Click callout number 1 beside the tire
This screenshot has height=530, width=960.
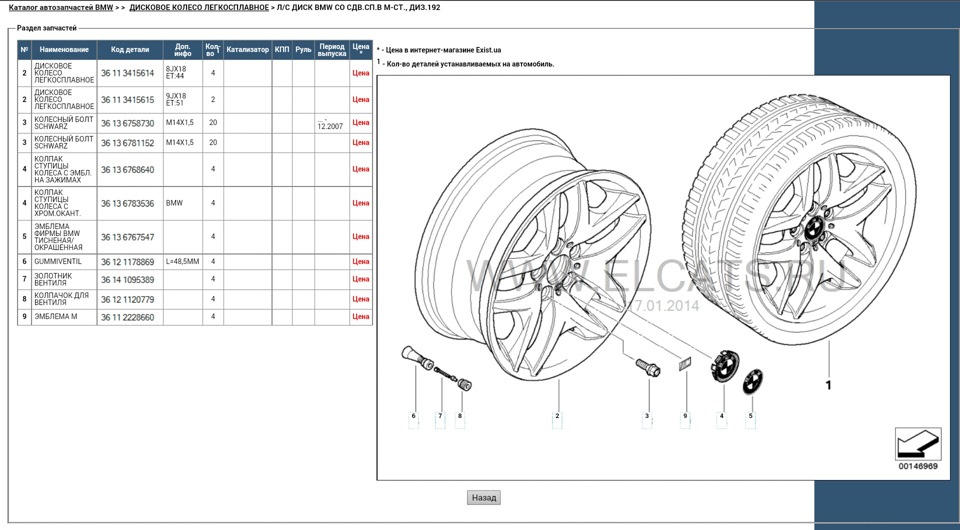(828, 385)
